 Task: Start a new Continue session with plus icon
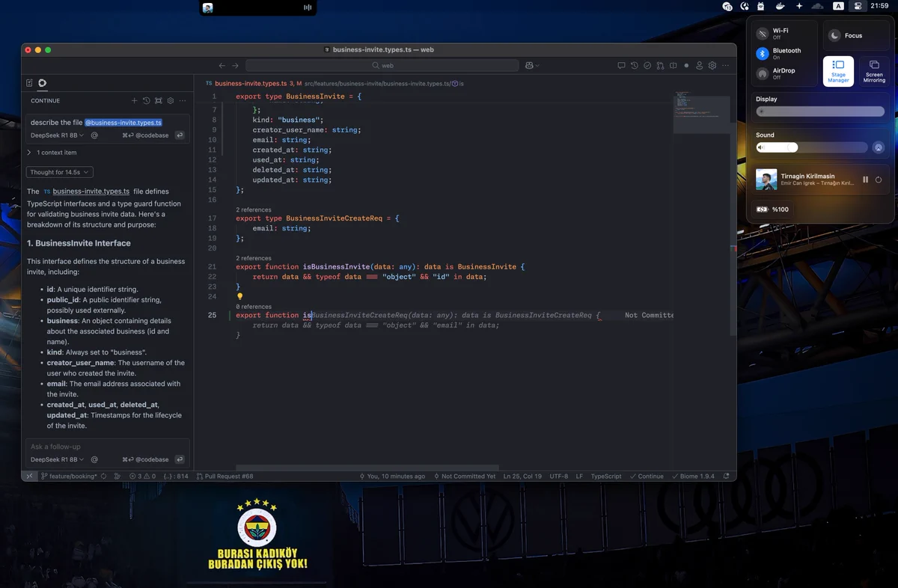(135, 100)
